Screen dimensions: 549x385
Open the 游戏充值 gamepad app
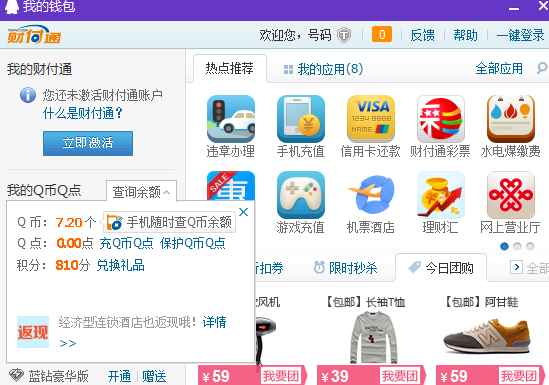click(301, 195)
